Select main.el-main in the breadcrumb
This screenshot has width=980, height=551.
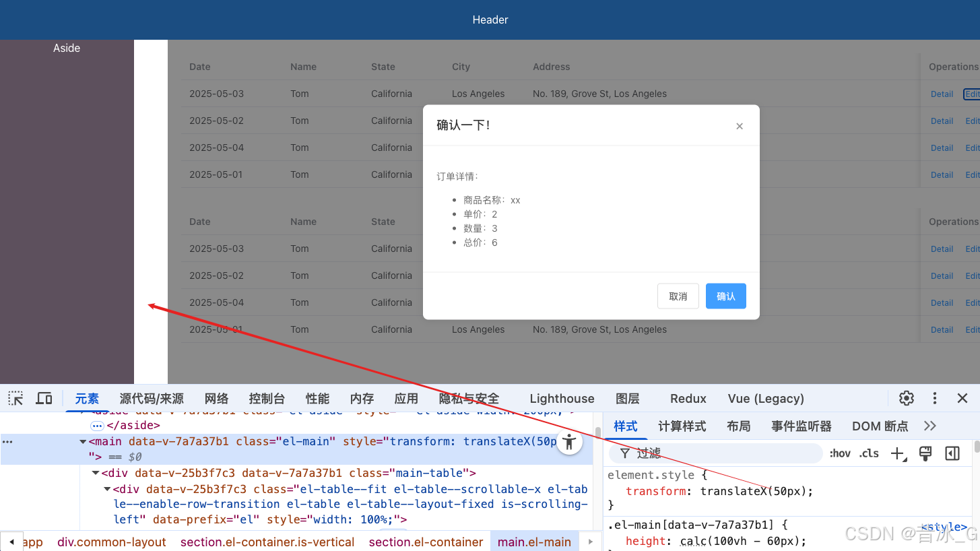[534, 542]
